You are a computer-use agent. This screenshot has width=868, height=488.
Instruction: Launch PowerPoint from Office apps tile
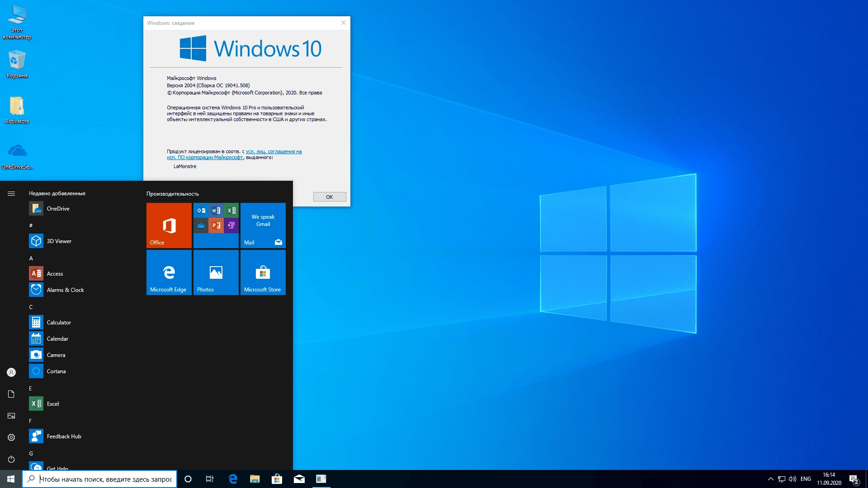(x=216, y=225)
